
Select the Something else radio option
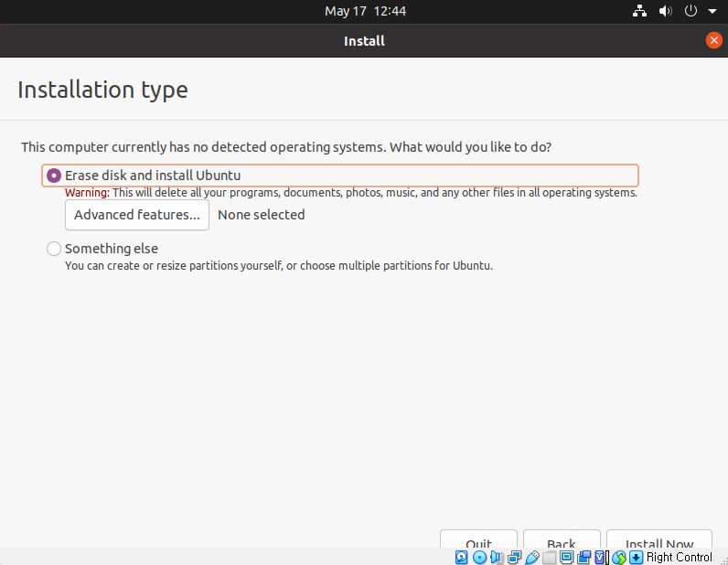[x=53, y=249]
